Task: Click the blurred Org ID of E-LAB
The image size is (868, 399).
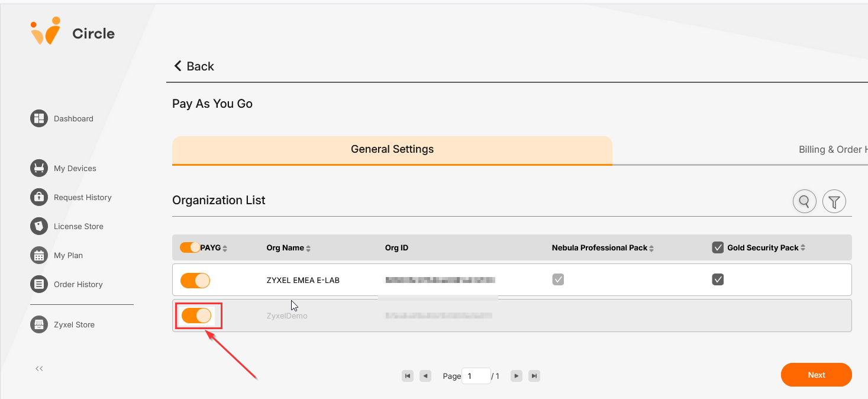Action: point(440,279)
